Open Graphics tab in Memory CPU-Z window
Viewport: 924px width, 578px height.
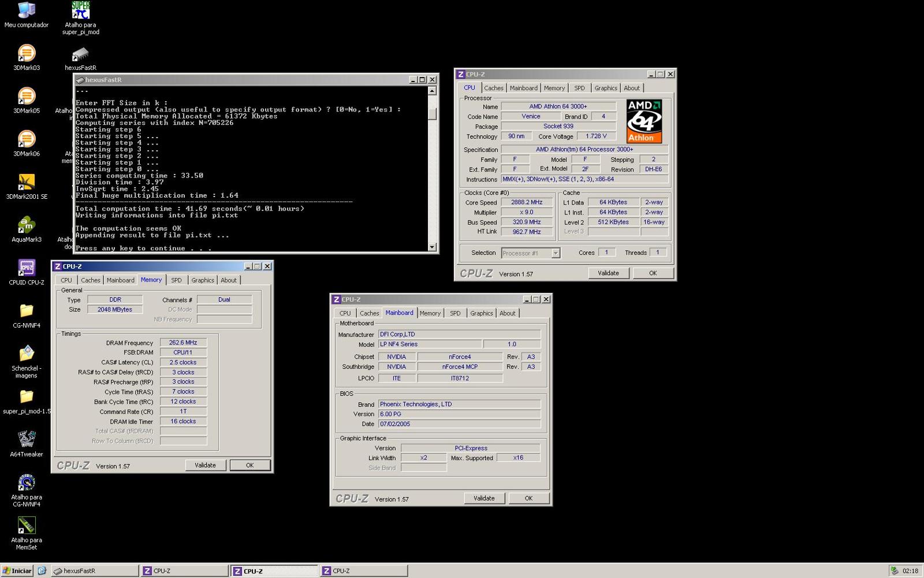[x=203, y=280]
